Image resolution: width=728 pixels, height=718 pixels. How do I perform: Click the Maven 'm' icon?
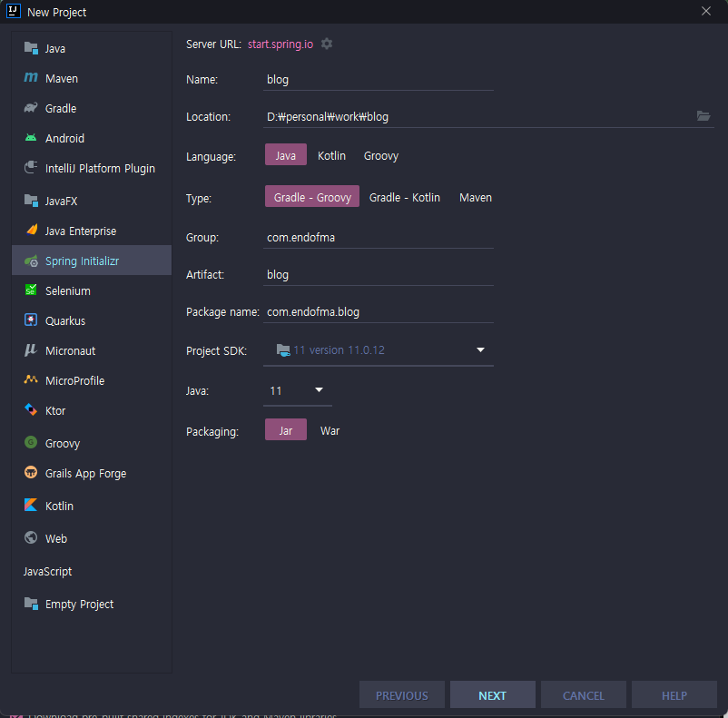point(31,77)
